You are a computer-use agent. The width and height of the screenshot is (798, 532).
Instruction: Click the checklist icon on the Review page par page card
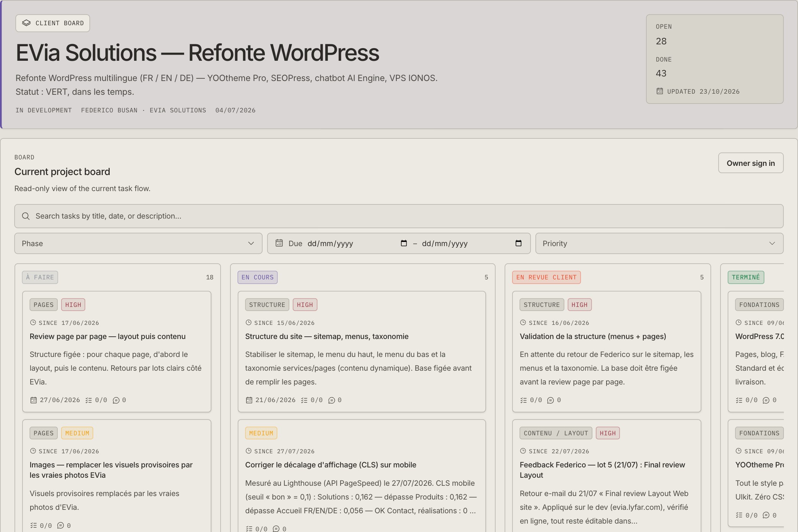tap(89, 400)
